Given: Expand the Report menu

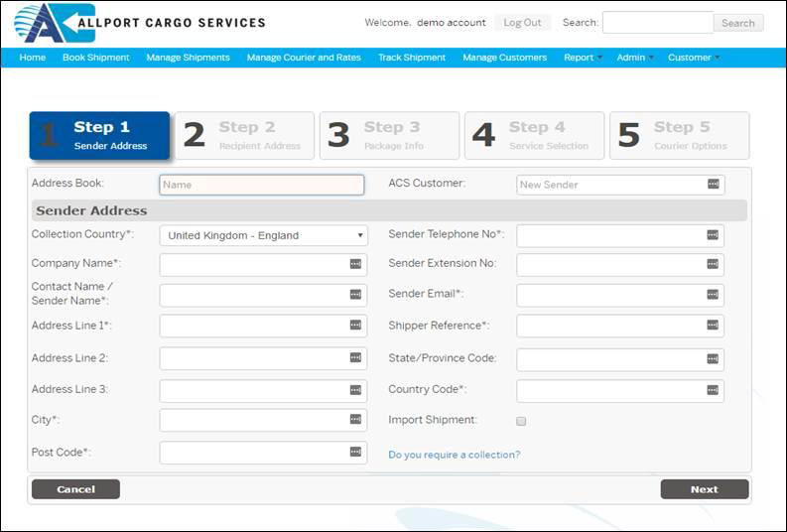Looking at the screenshot, I should click(x=583, y=58).
